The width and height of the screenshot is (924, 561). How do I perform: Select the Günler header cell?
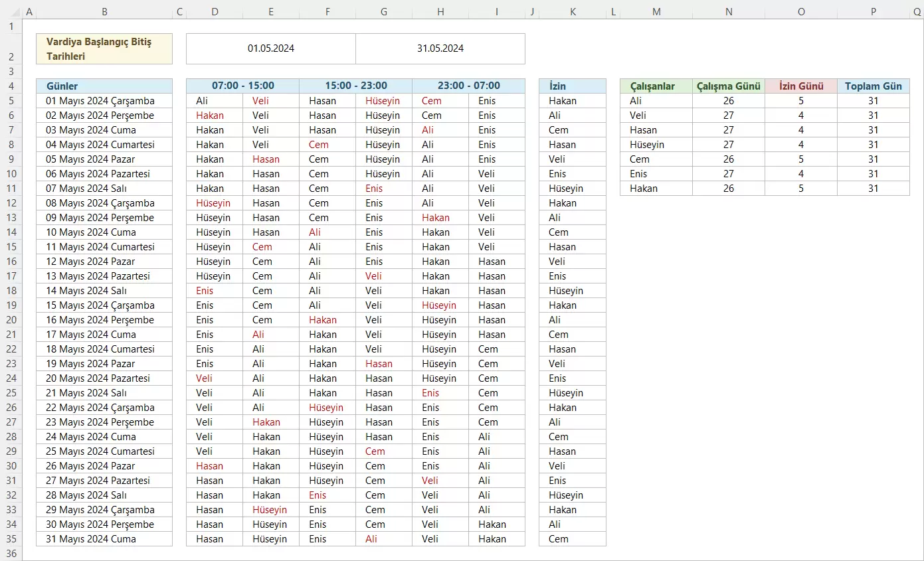coord(104,86)
